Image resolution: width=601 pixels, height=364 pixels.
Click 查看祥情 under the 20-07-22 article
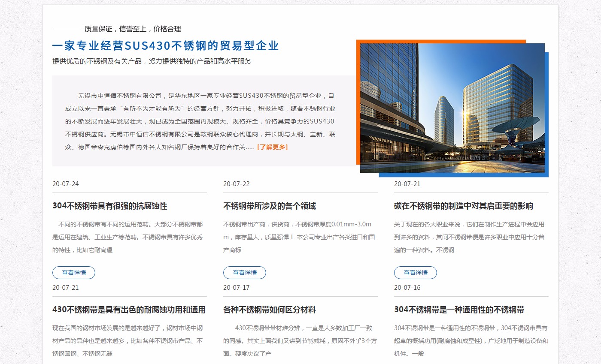pos(245,273)
